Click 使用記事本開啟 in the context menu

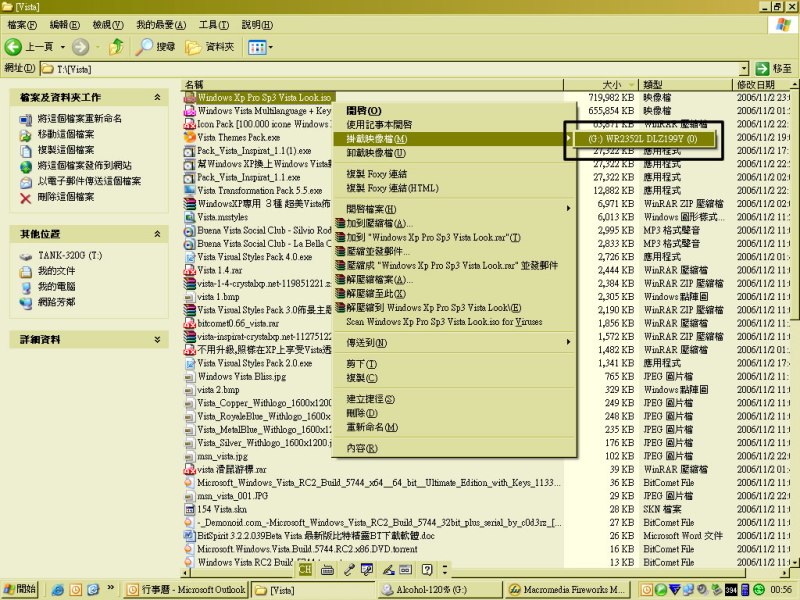click(x=455, y=124)
